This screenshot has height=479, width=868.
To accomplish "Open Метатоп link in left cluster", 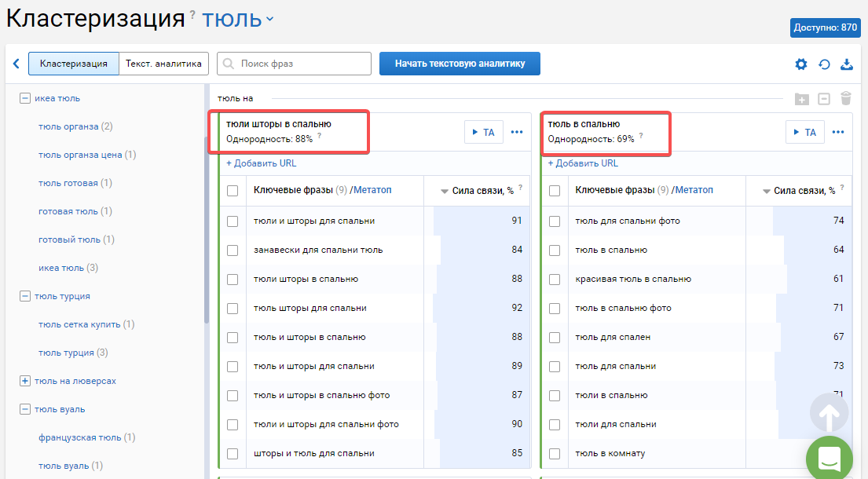I will [x=372, y=190].
